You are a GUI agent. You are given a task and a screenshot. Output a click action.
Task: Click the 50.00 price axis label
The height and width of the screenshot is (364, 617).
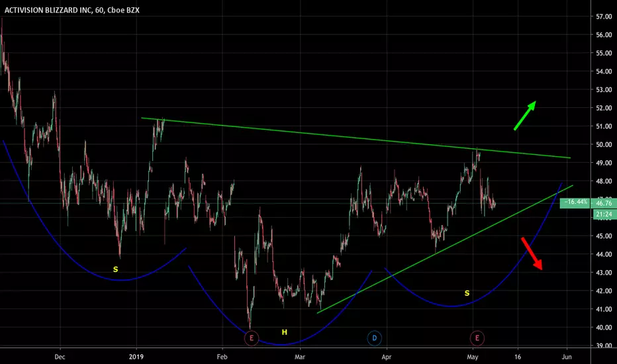pos(604,144)
